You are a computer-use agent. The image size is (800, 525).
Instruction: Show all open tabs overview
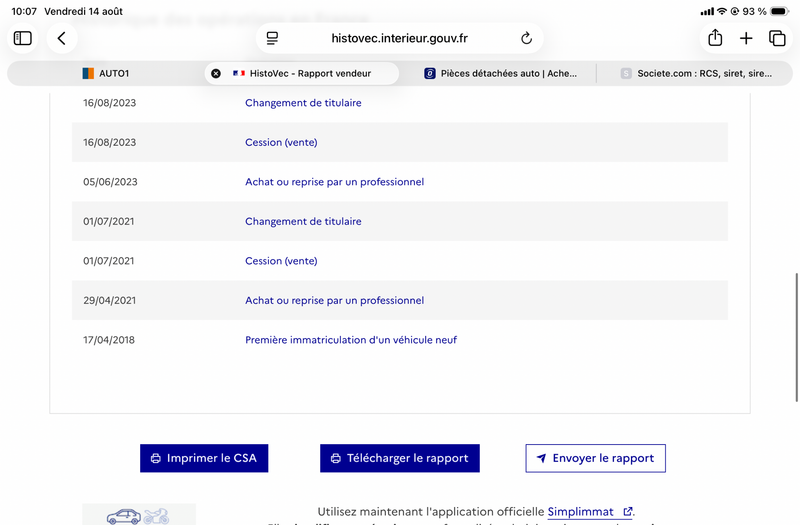[777, 38]
